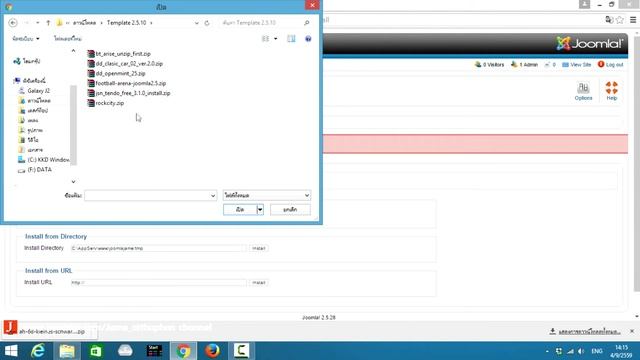640x360 pixels.
Task: Open the (C:) KKD Windows drive
Action: [44, 160]
